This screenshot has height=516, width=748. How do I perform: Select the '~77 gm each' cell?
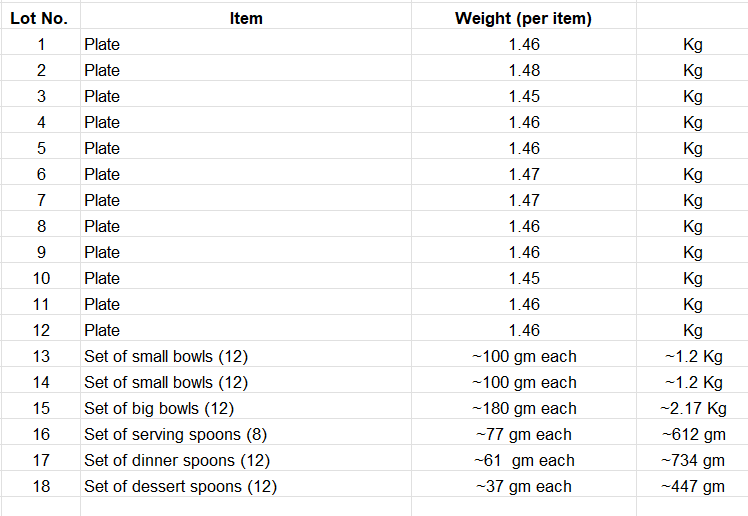[x=523, y=434]
